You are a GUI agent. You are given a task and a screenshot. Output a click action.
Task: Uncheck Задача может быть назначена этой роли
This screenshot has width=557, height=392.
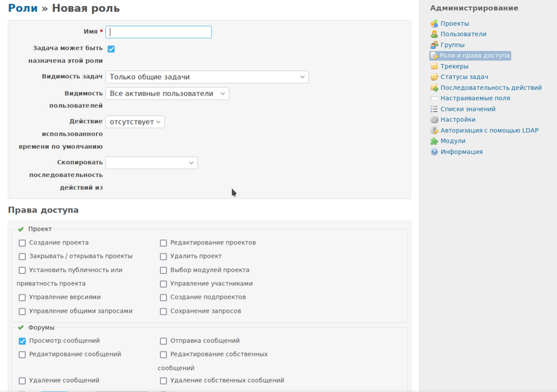111,49
